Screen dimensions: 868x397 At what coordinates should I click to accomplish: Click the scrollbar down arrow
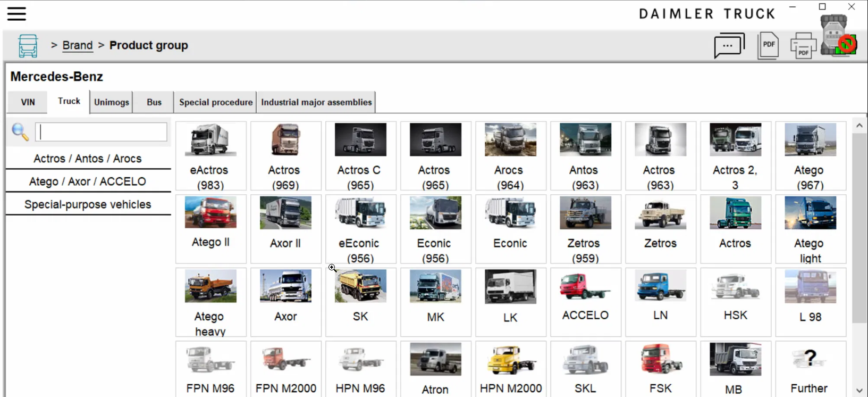(x=859, y=391)
